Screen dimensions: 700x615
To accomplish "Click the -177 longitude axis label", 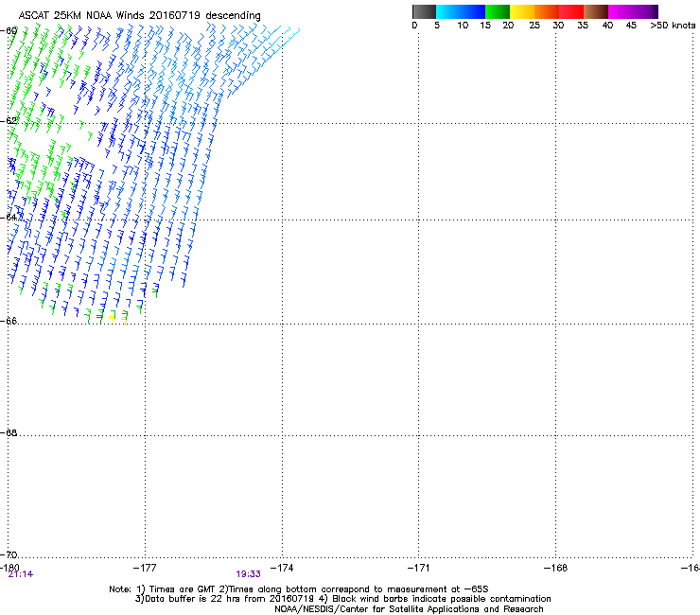I will point(145,568).
